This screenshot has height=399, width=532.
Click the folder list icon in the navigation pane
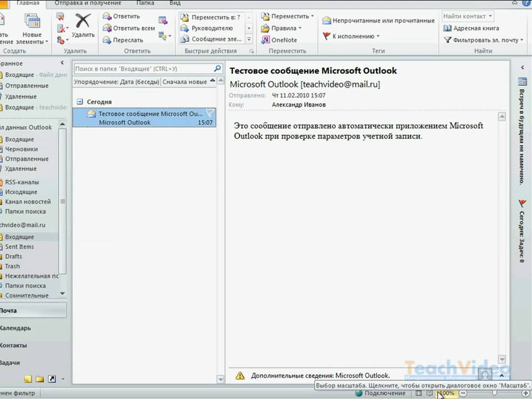[40, 379]
